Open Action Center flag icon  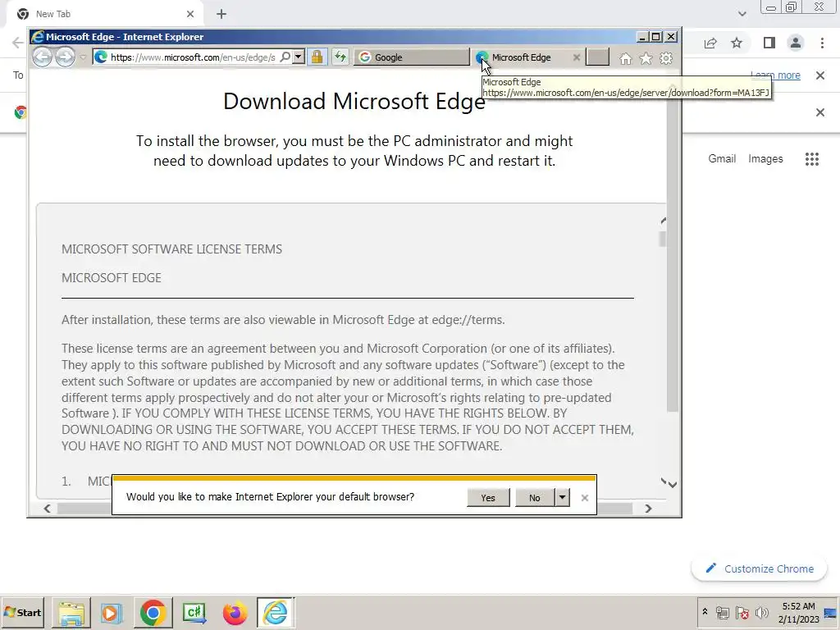(742, 613)
